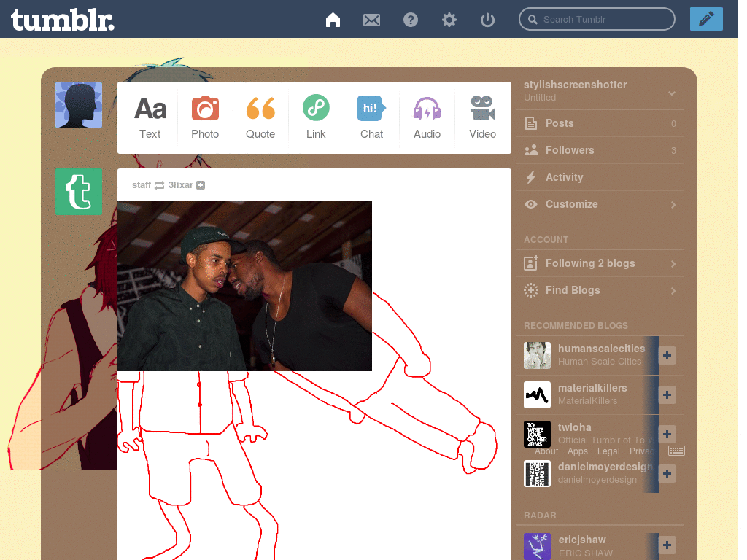Open Following 2 blogs
Screen dimensions: 747x560
(x=600, y=263)
